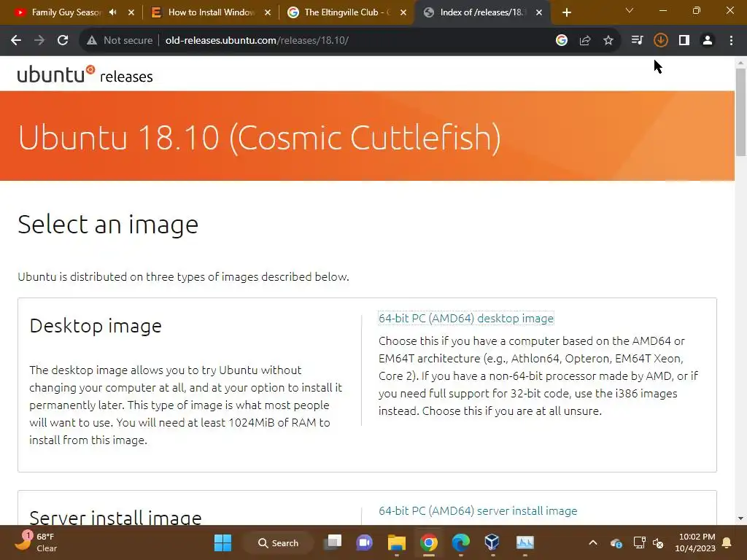Click the OneDrive cloud tray icon
Screen dimensions: 747x560
(616, 542)
